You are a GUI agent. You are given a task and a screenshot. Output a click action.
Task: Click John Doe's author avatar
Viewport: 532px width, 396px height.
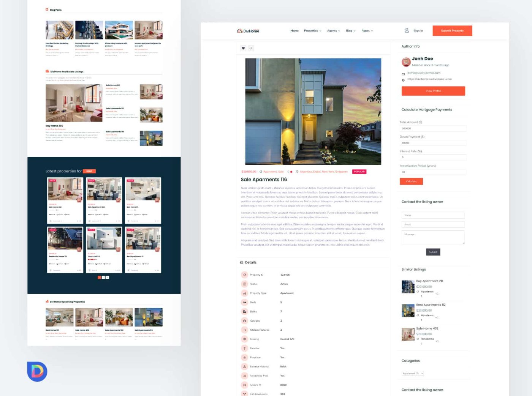coord(406,62)
